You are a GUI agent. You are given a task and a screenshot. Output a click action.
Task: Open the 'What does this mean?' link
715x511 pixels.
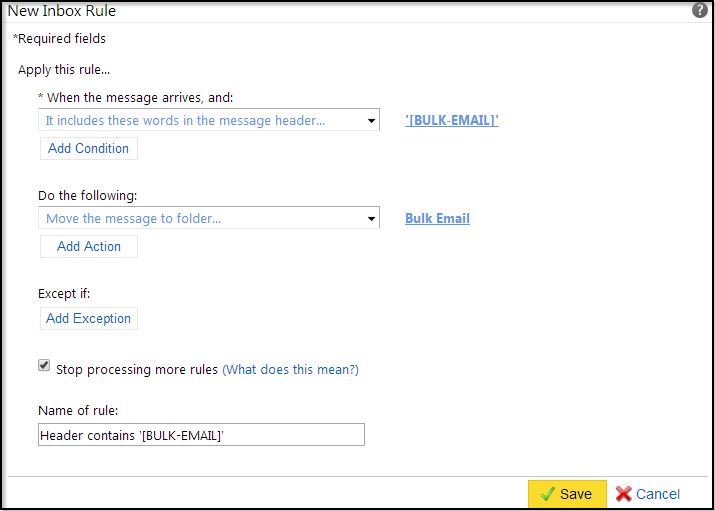pos(290,370)
